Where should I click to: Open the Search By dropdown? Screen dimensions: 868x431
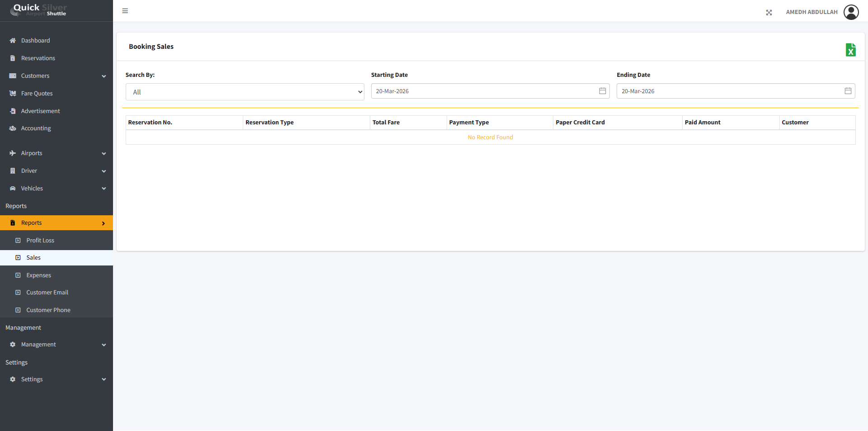point(245,92)
